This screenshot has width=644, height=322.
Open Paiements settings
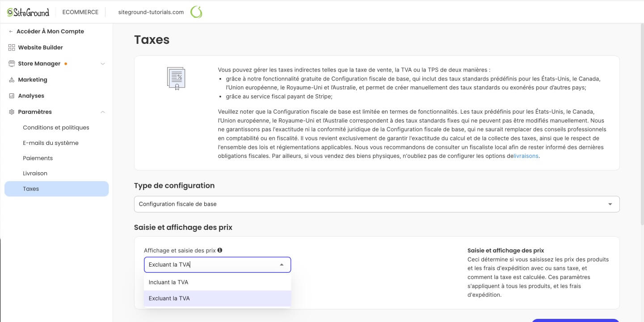click(38, 158)
